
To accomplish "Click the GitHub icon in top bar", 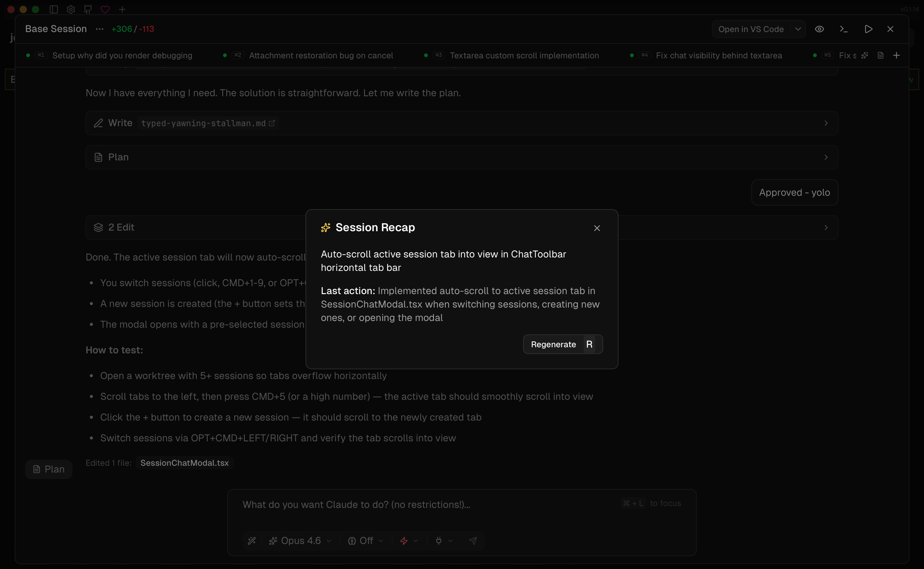I will click(88, 9).
